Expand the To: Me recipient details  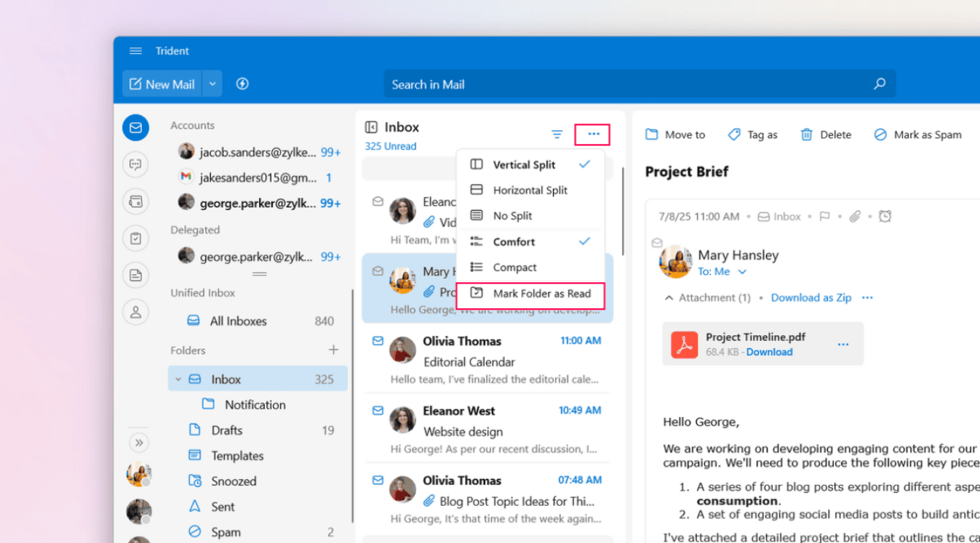point(742,272)
